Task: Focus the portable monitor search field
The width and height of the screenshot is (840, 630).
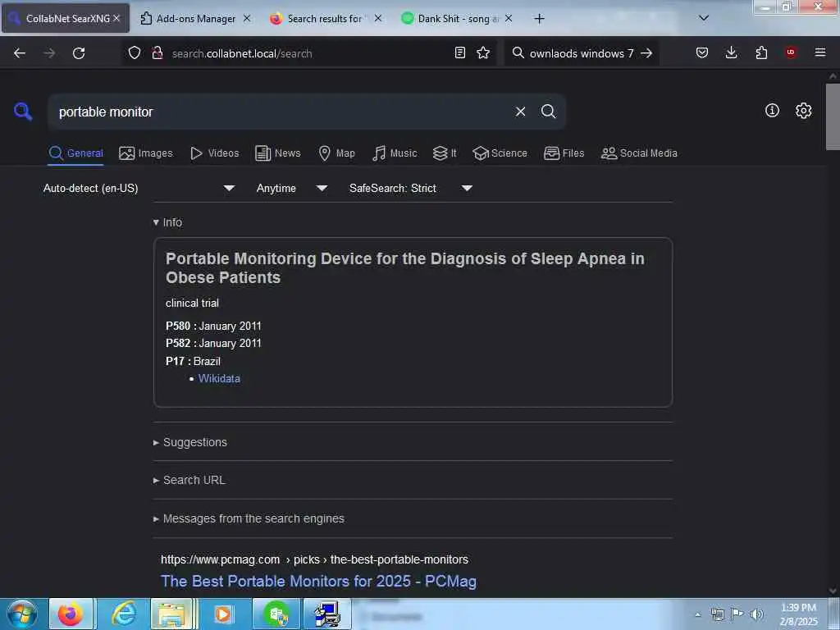Action: pos(279,112)
